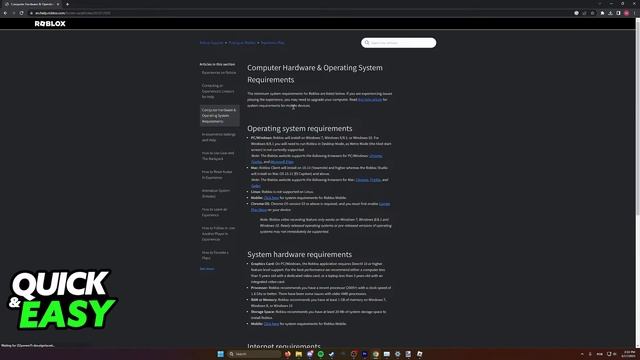Open the browser downloads icon
The image size is (640, 360).
tap(610, 13)
